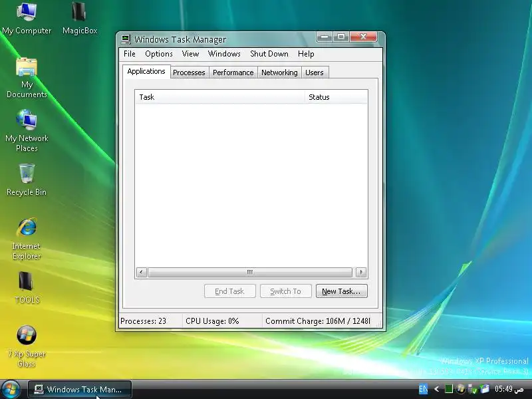The height and width of the screenshot is (399, 532).
Task: Open the View menu
Action: (190, 54)
